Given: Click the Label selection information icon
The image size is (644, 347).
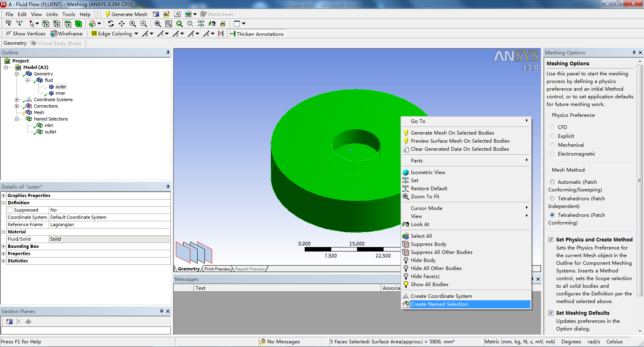Looking at the screenshot, I should (8, 24).
